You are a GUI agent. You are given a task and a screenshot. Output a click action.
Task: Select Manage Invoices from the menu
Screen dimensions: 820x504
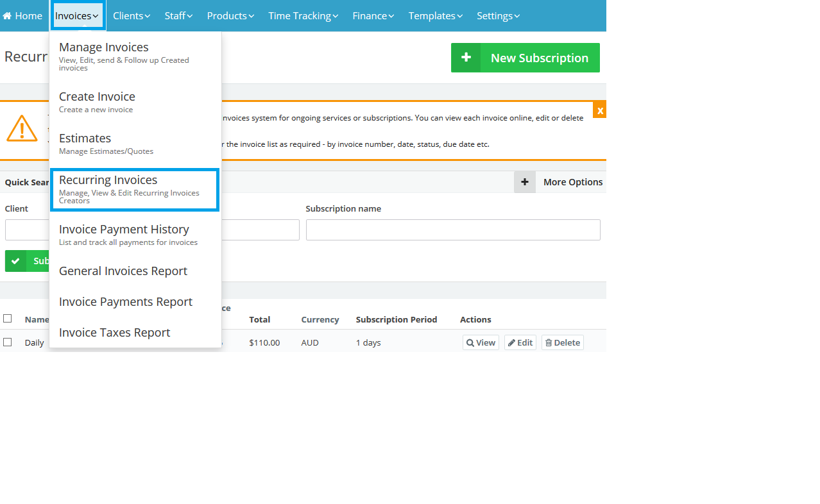pos(104,47)
